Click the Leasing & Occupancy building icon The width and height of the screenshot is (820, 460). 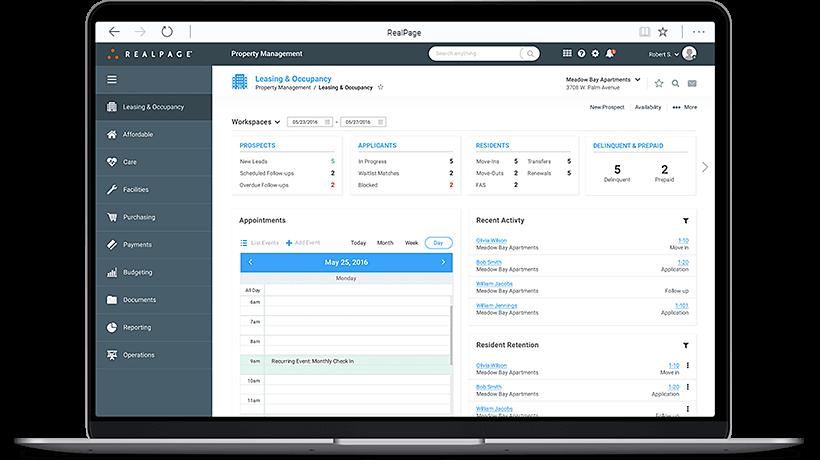tap(240, 82)
